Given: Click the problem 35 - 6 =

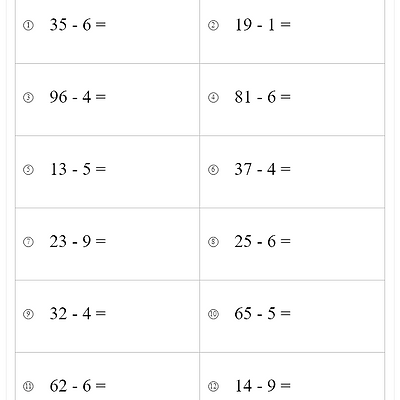Looking at the screenshot, I should pyautogui.click(x=78, y=25).
